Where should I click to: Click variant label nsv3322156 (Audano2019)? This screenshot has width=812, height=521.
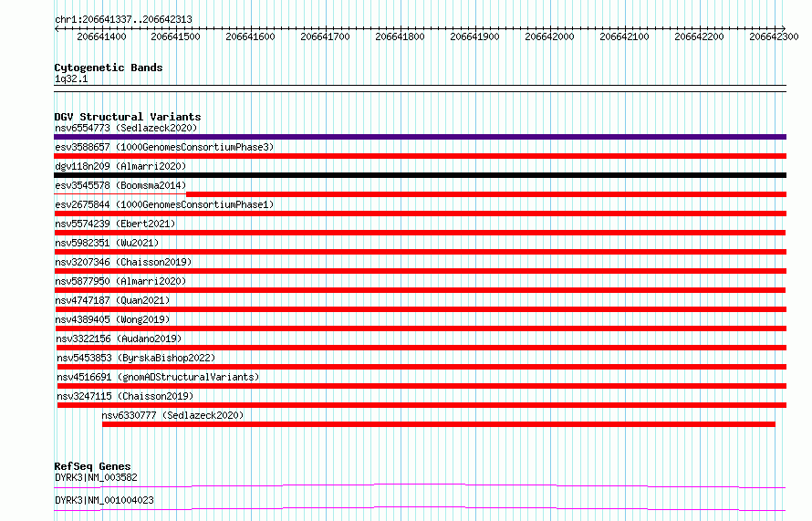[x=120, y=339]
